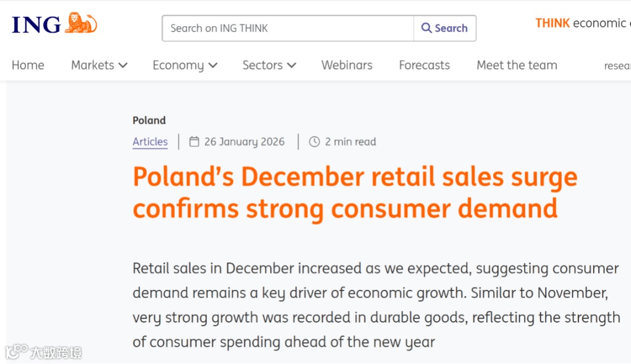Image resolution: width=631 pixels, height=364 pixels.
Task: Expand the Markets dropdown chevron
Action: pyautogui.click(x=123, y=65)
